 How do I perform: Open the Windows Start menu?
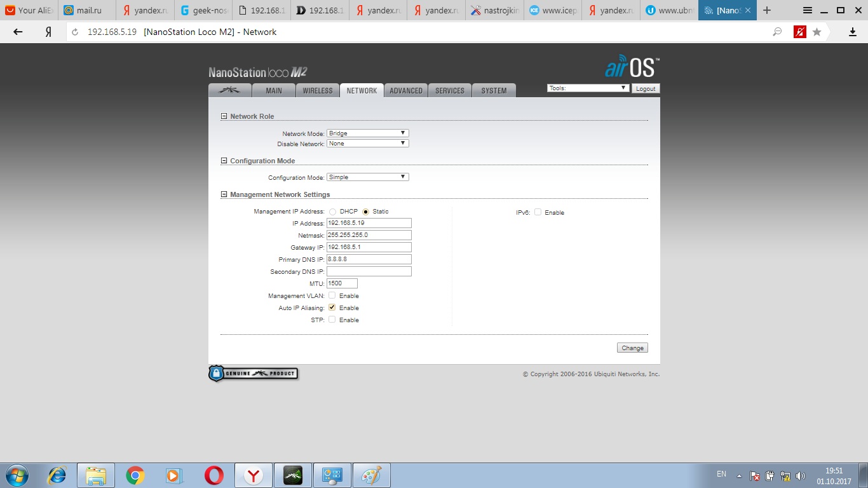tap(17, 475)
